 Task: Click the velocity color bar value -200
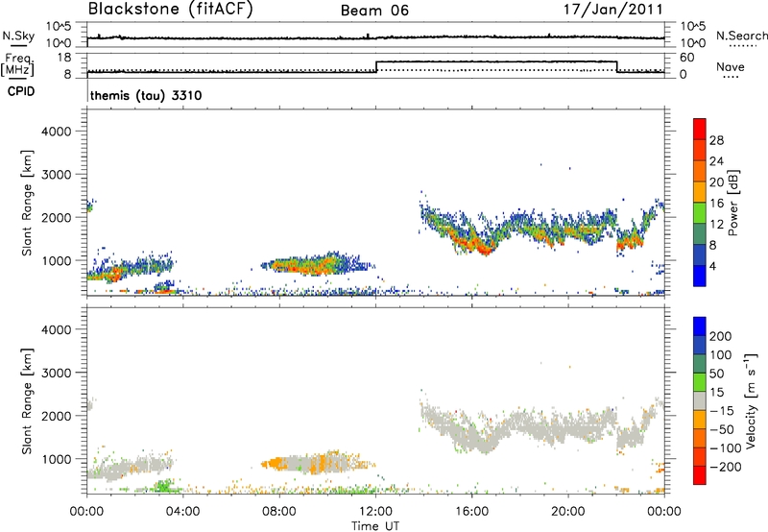click(x=726, y=467)
